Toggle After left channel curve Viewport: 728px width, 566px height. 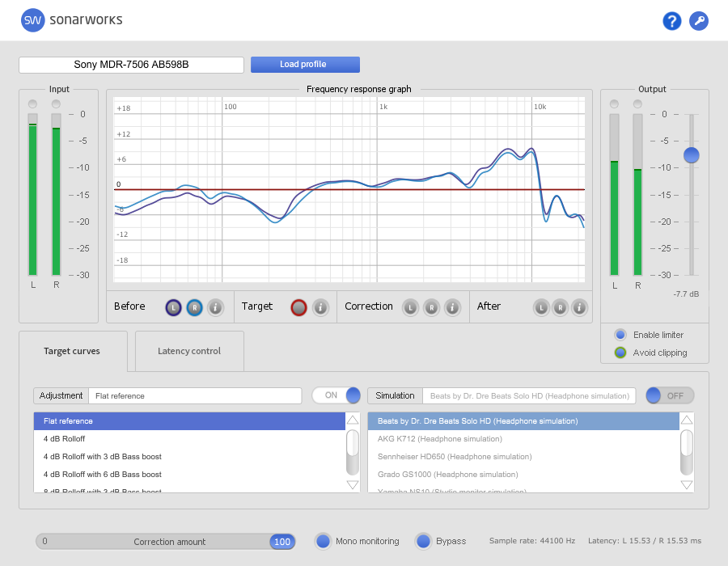(541, 307)
